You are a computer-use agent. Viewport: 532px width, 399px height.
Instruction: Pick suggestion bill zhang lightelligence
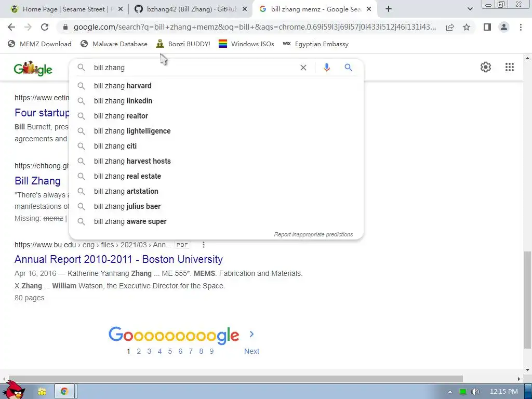[216, 131]
